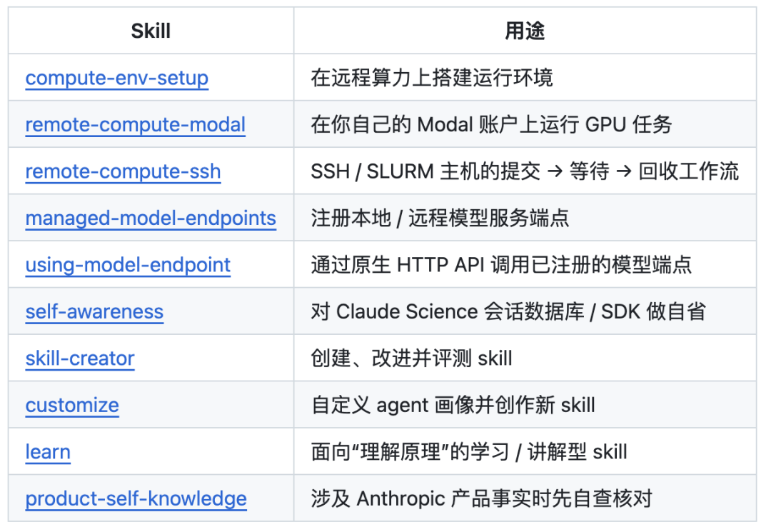Click the 自定义 agent 画像 description
This screenshot has width=771, height=532.
453,405
